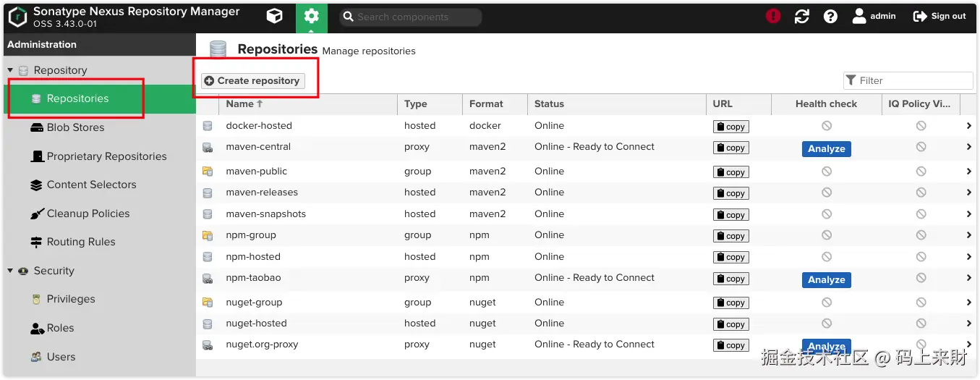Focus the Search components field
Screen dimensions: 980x380
(x=410, y=17)
